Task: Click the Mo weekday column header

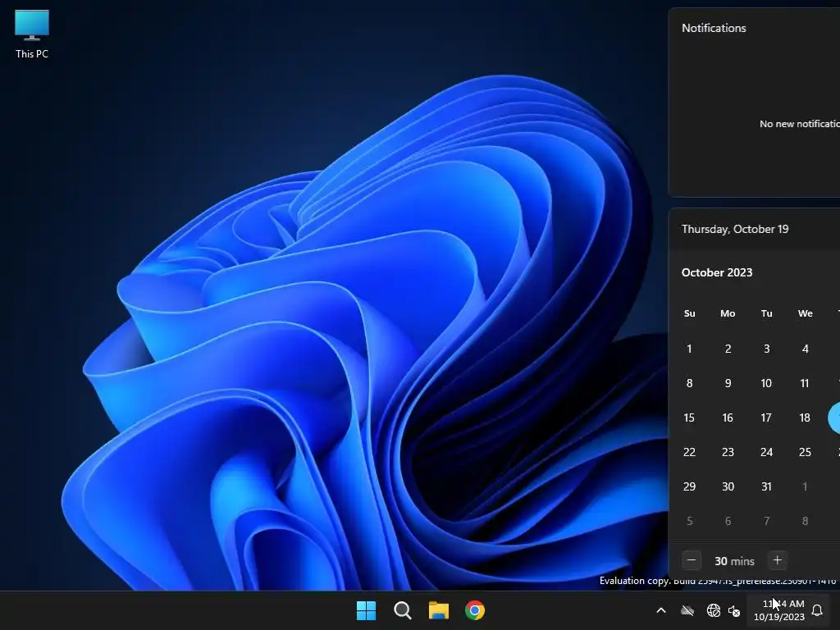Action: 728,313
